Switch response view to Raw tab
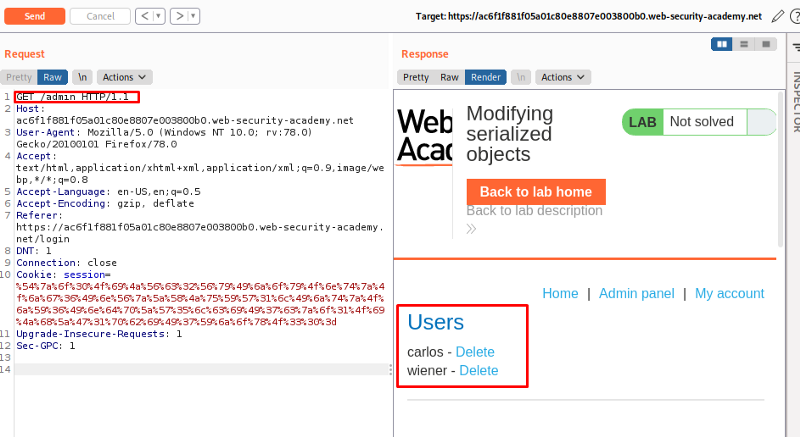 (x=449, y=77)
